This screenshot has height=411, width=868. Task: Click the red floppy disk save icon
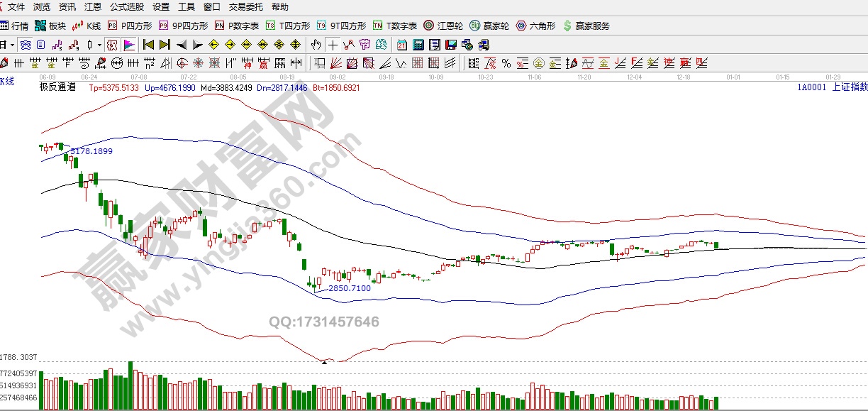tap(450, 45)
